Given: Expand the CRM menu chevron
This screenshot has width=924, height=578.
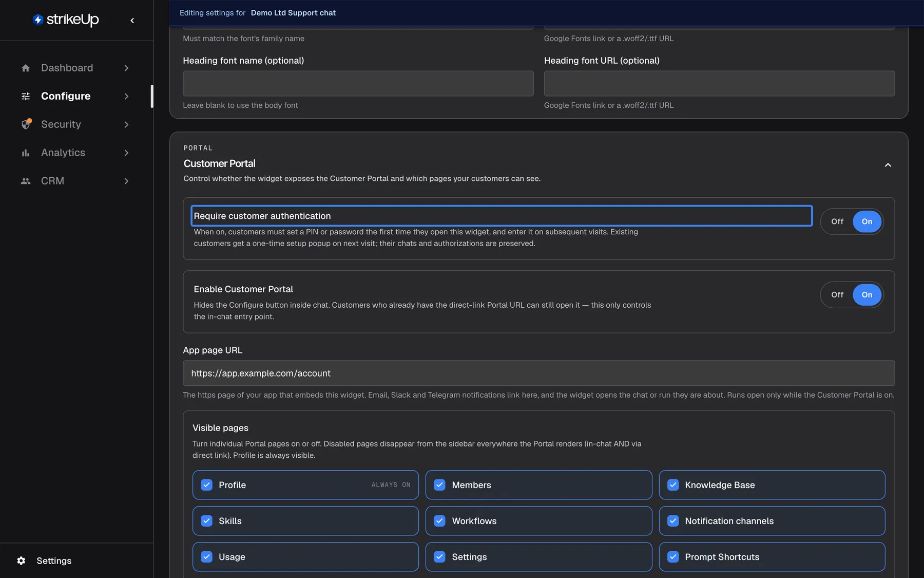Looking at the screenshot, I should pos(126,181).
